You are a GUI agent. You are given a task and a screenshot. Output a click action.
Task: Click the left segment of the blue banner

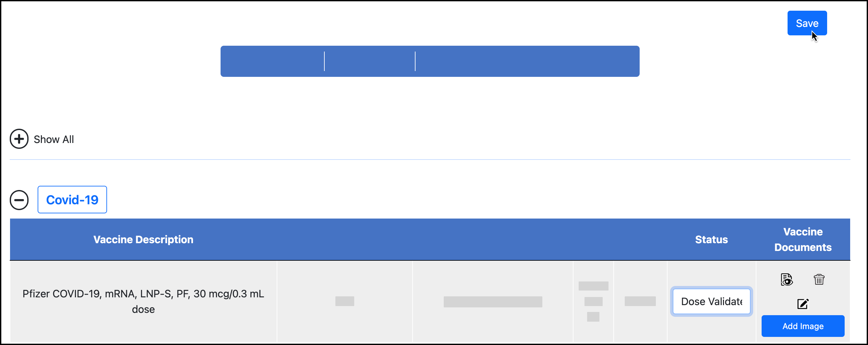pyautogui.click(x=272, y=61)
